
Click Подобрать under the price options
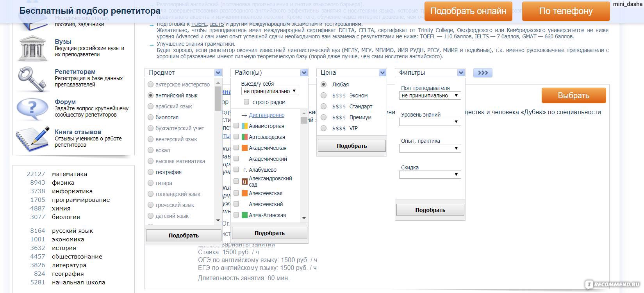[352, 146]
